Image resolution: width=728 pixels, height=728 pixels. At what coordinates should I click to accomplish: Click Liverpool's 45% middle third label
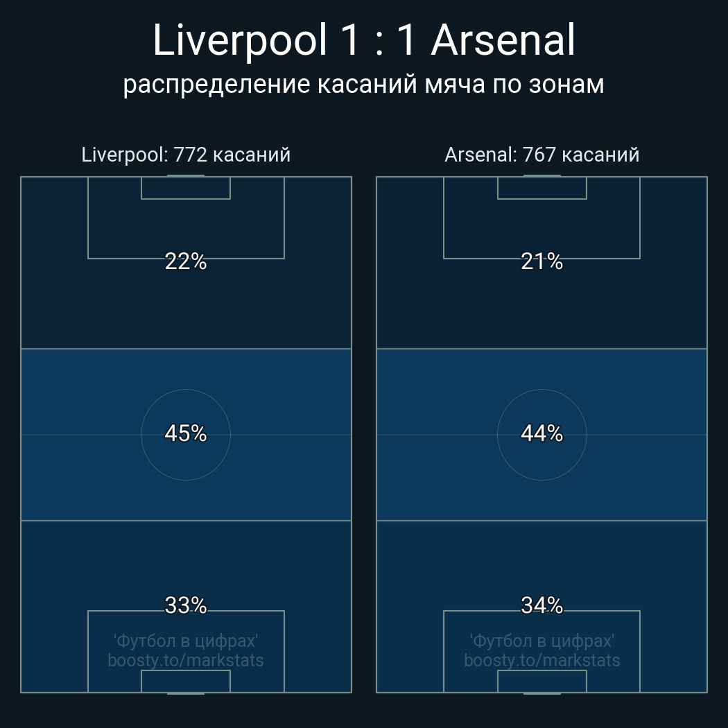[186, 433]
